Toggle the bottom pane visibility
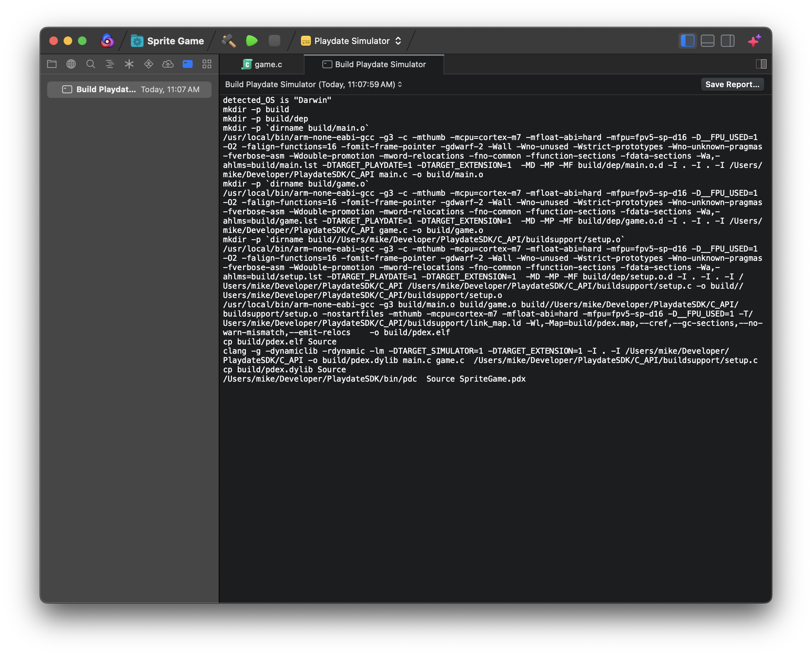Image resolution: width=812 pixels, height=656 pixels. [x=708, y=41]
